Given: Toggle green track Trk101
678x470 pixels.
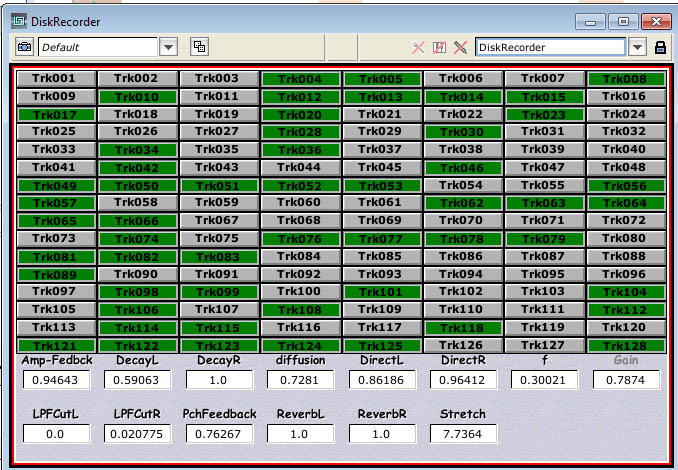Looking at the screenshot, I should tap(381, 292).
